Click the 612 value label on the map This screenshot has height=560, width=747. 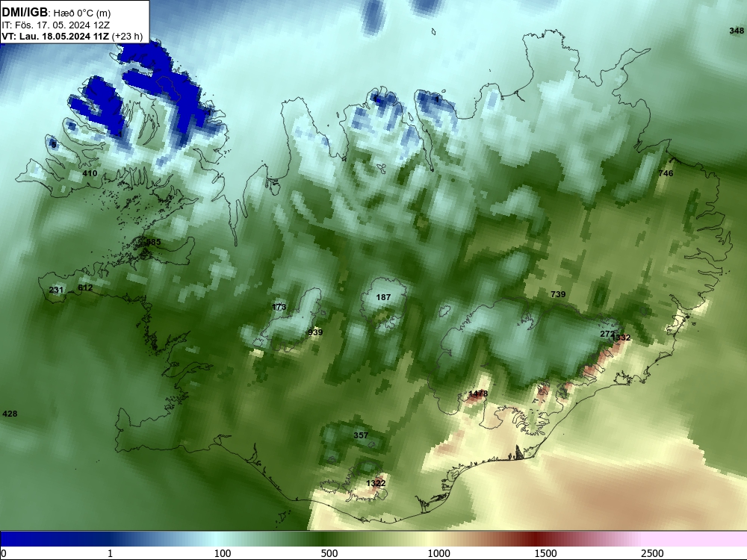[85, 287]
